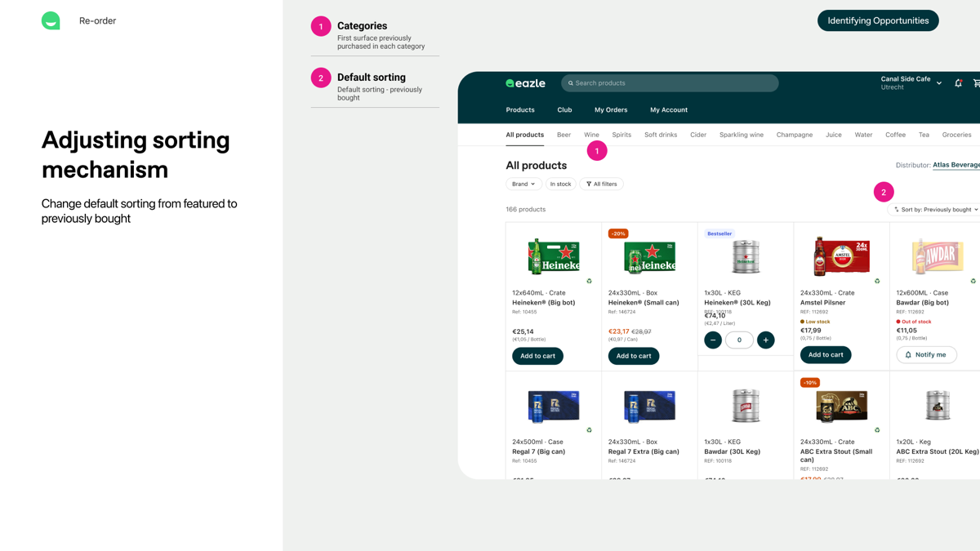Click the '166 products' count text
Screen dimensions: 980x551
tap(526, 210)
